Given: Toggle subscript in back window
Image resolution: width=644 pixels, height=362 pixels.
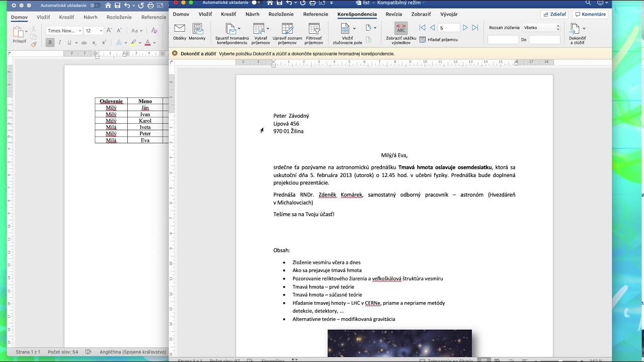Looking at the screenshot, I should [94, 43].
